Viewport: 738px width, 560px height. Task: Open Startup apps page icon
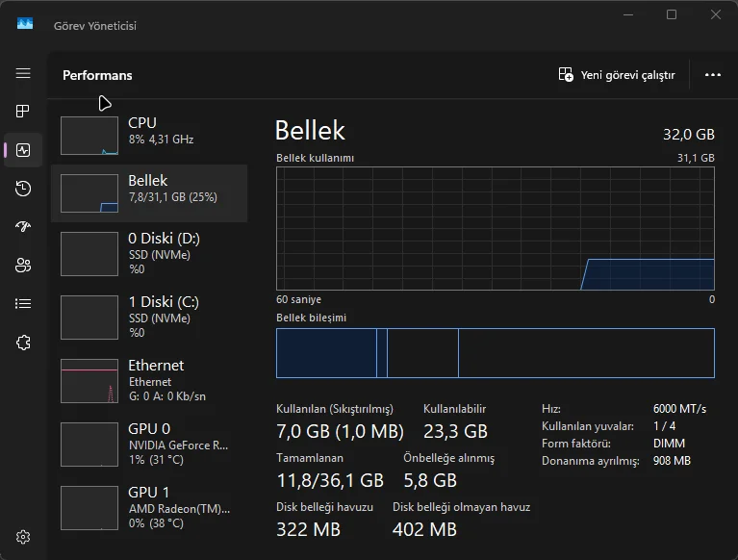point(23,227)
